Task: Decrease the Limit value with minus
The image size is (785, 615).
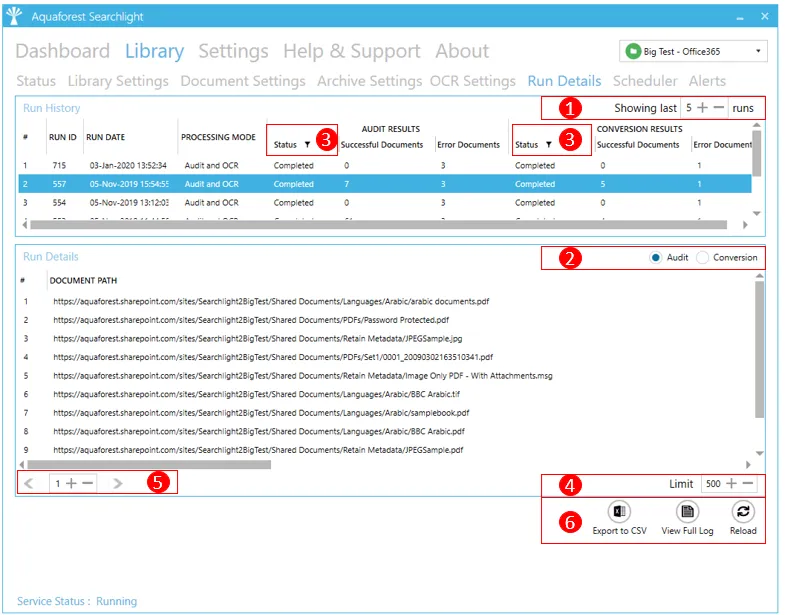Action: pyautogui.click(x=748, y=484)
